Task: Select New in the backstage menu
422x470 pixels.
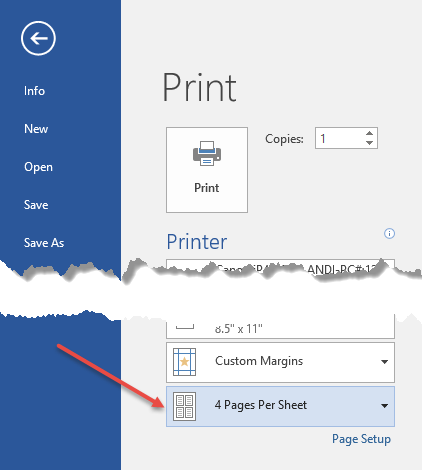Action: point(36,129)
